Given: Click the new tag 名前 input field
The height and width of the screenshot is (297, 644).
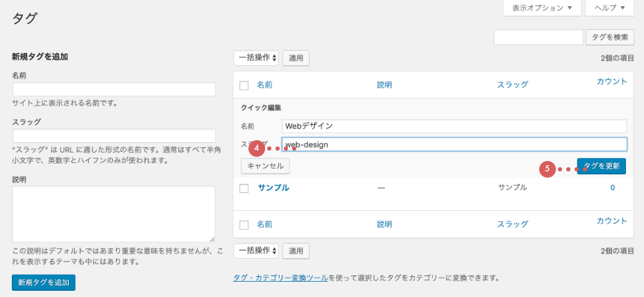Looking at the screenshot, I should pyautogui.click(x=114, y=90).
